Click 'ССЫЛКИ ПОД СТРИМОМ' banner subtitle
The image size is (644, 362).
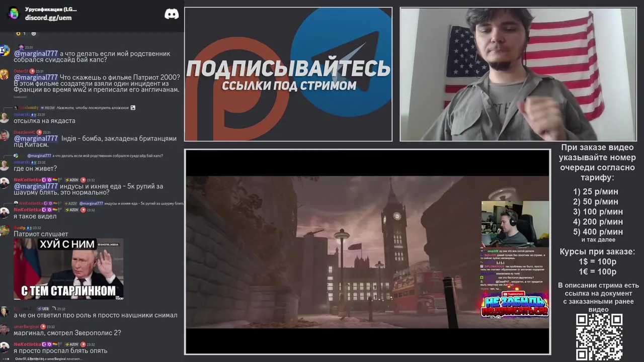click(289, 85)
